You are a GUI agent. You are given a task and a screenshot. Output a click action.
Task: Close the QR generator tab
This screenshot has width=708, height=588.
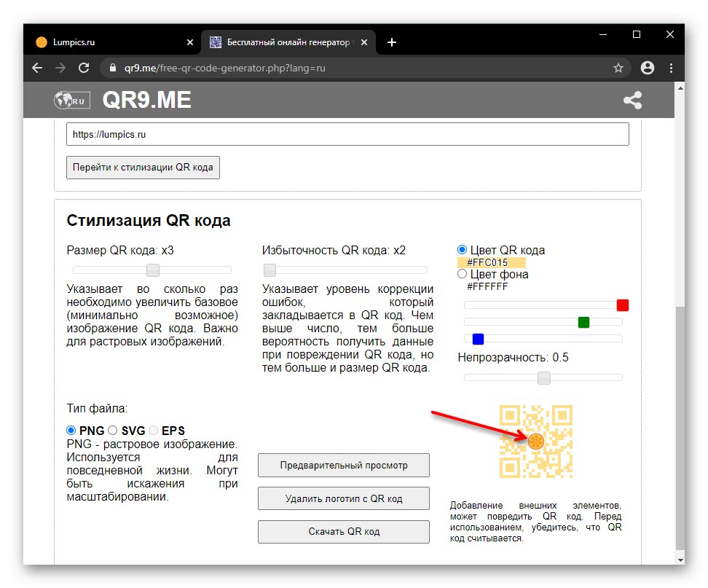(x=364, y=42)
